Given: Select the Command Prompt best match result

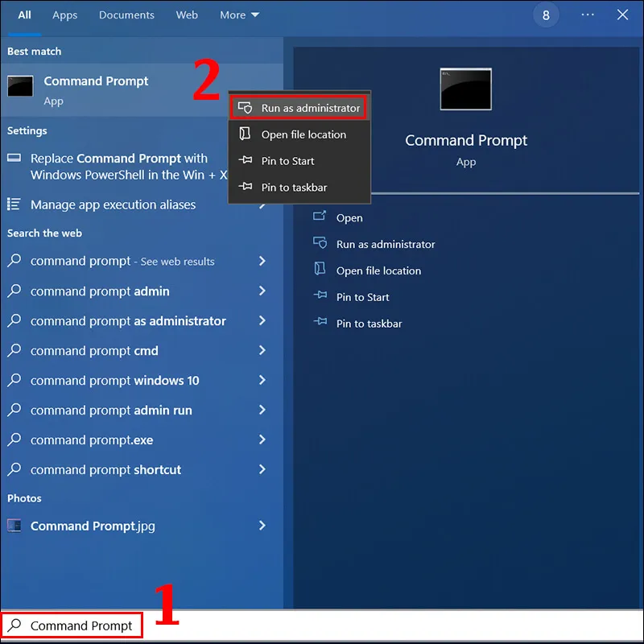Looking at the screenshot, I should (x=142, y=90).
